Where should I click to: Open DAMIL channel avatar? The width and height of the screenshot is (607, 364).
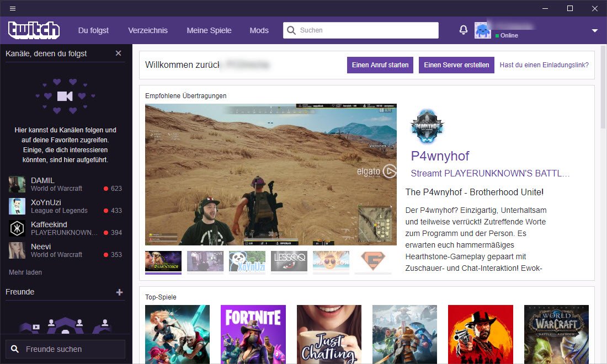click(x=17, y=184)
